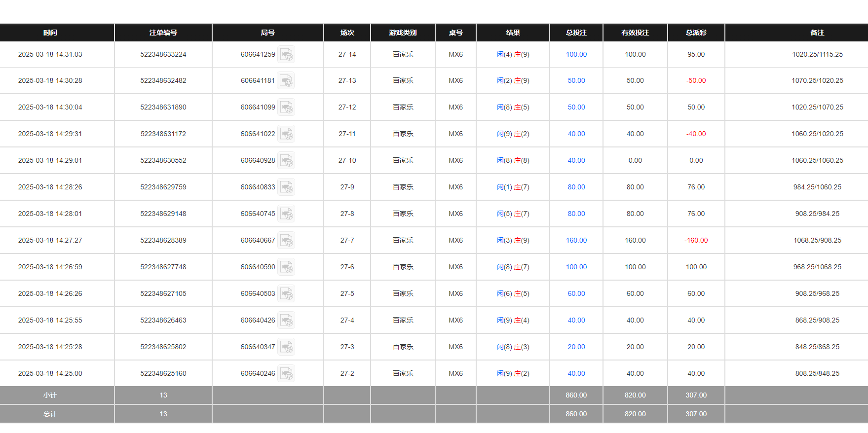Click the 时间 column header
Viewport: 868px width, 433px height.
pos(50,33)
